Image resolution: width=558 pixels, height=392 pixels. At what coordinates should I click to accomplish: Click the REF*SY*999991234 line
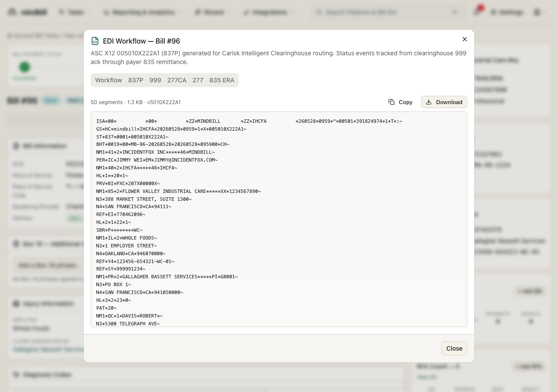click(121, 269)
